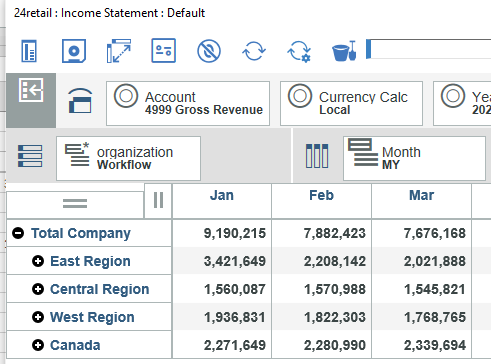Screen dimensions: 491x364
Task: Expand the East Region row
Action: pos(38,261)
